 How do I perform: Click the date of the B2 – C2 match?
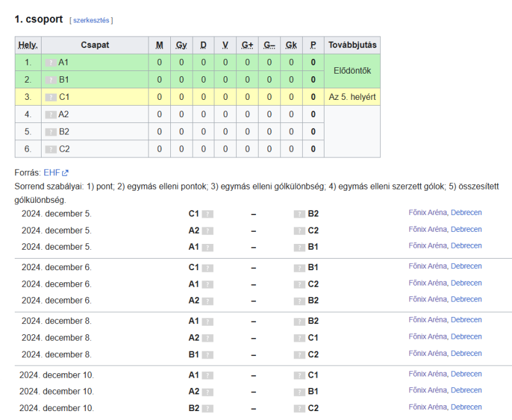coord(56,408)
